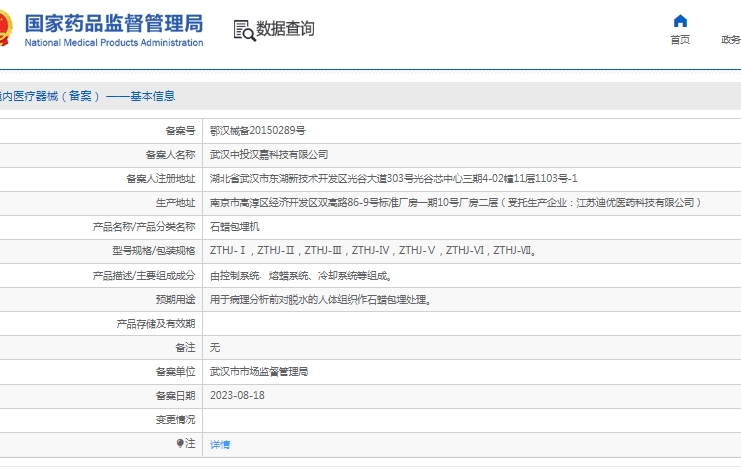Viewport: 741px width, 470px height.
Task: Click the 备案单位 field label
Action: (175, 372)
